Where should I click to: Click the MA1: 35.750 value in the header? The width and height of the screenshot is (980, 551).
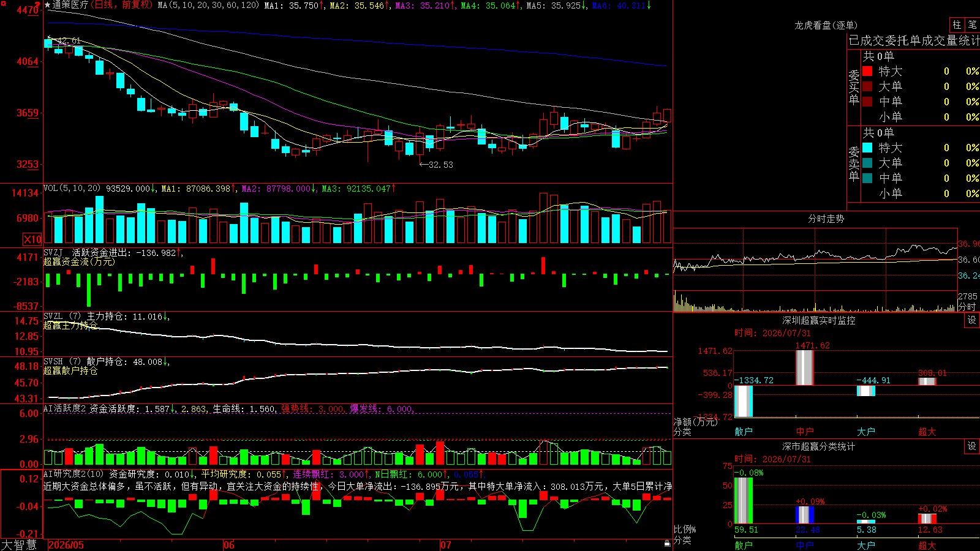point(294,6)
